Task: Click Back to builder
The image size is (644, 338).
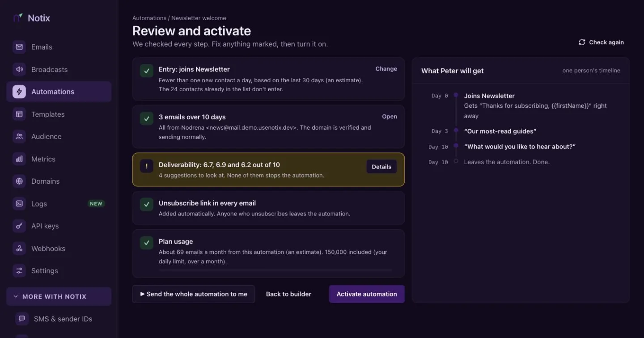Action: point(288,294)
